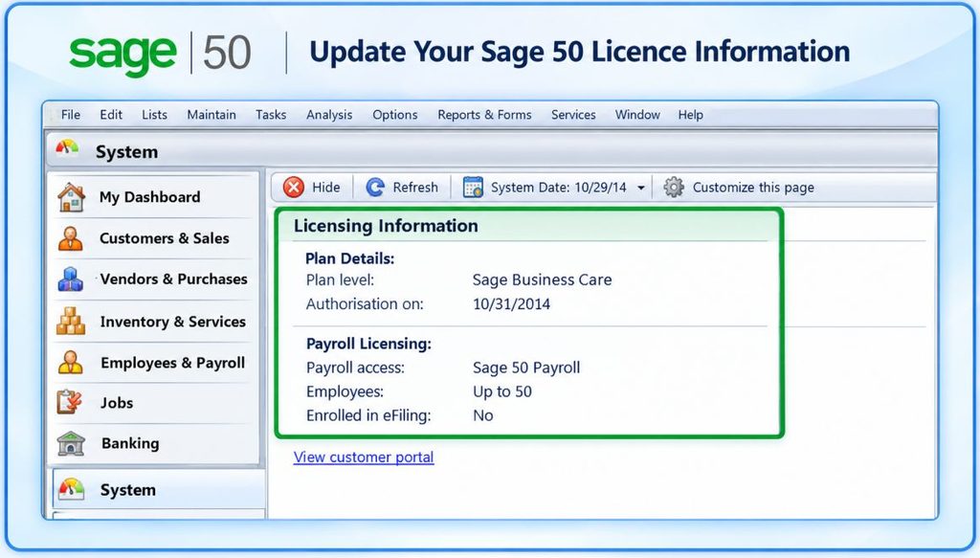Image resolution: width=980 pixels, height=558 pixels.
Task: Click the Up to 50 employees value
Action: [502, 391]
